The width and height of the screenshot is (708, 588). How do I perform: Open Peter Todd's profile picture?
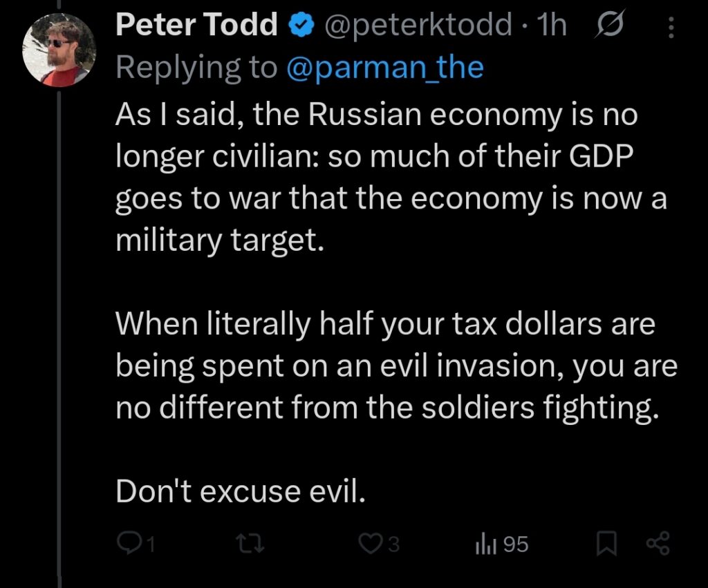point(59,50)
